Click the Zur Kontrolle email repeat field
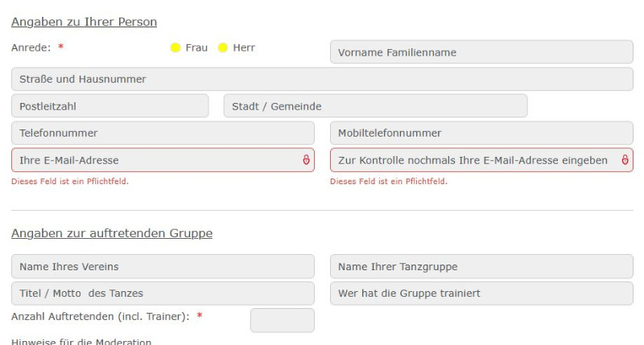Viewport: 644px width, 345px height. [473, 160]
